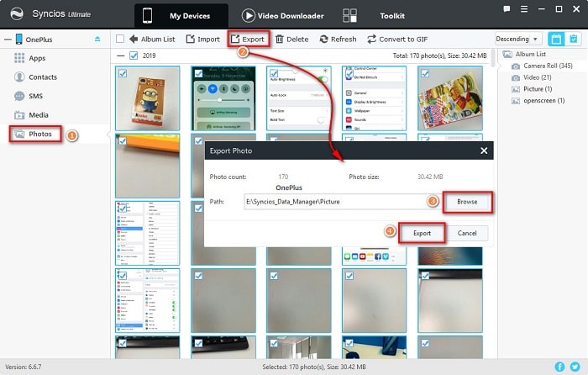Screen dimensions: 588x375
Task: Select Album List in right panel
Action: [x=530, y=54]
